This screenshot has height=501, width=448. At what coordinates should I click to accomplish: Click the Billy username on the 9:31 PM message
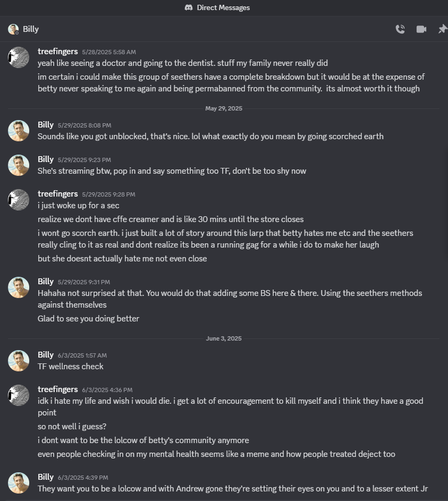[46, 282]
